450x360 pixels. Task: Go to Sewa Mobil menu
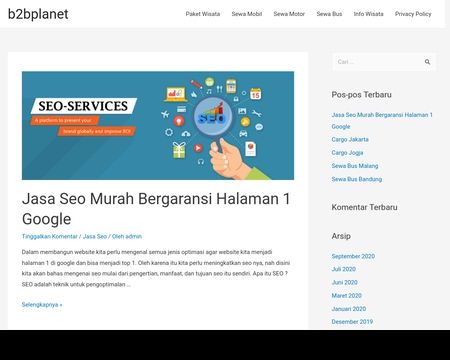tap(247, 14)
